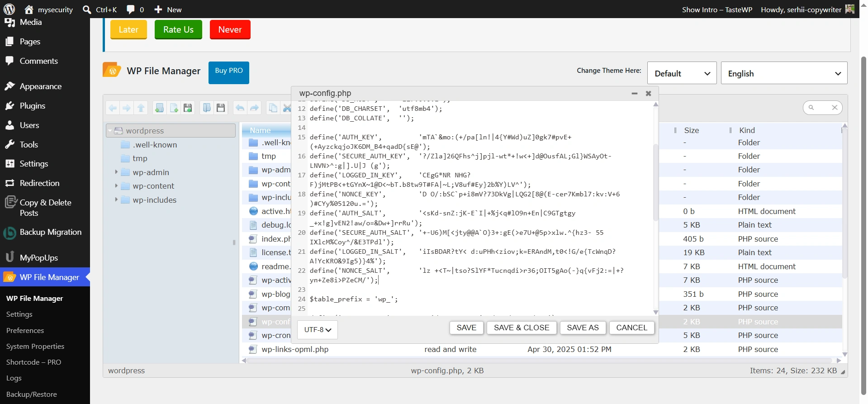Screen dimensions: 868x404
Task: Collapse the wordpress root folder in tree
Action: point(110,131)
